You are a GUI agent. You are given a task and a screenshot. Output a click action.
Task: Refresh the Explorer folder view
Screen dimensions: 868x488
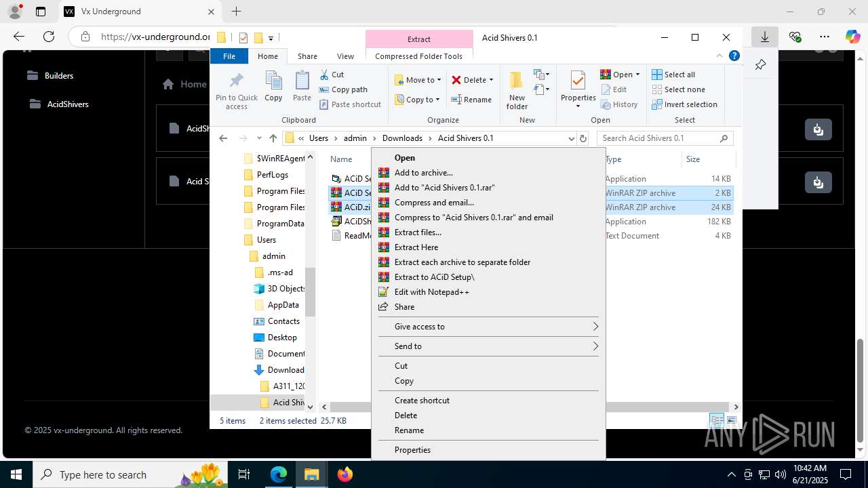tap(583, 138)
